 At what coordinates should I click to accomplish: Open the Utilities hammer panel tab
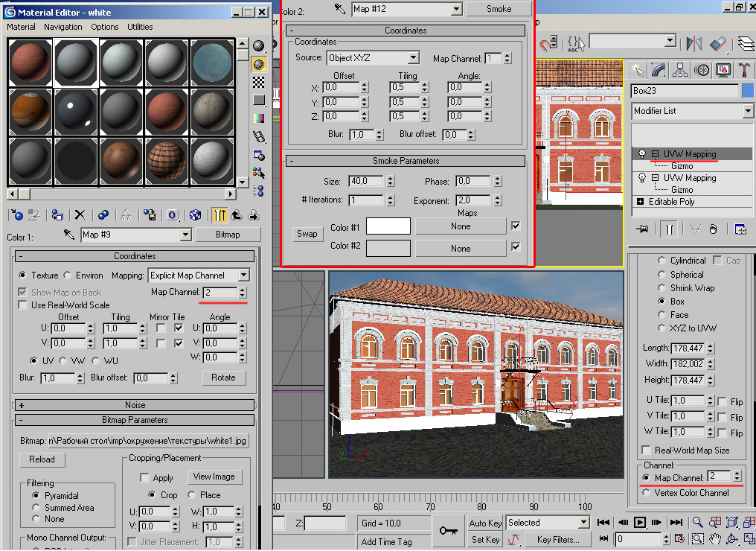click(745, 70)
